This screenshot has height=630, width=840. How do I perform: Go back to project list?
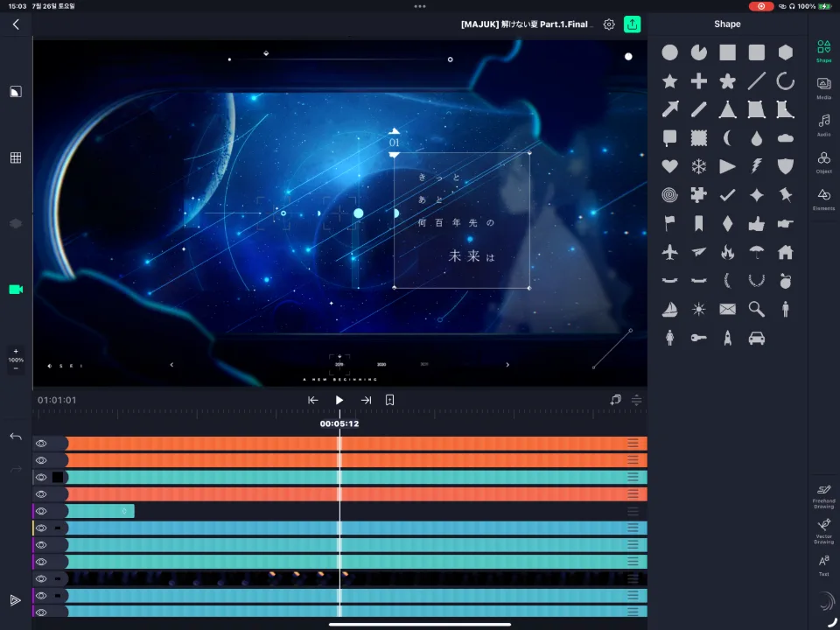pyautogui.click(x=16, y=24)
